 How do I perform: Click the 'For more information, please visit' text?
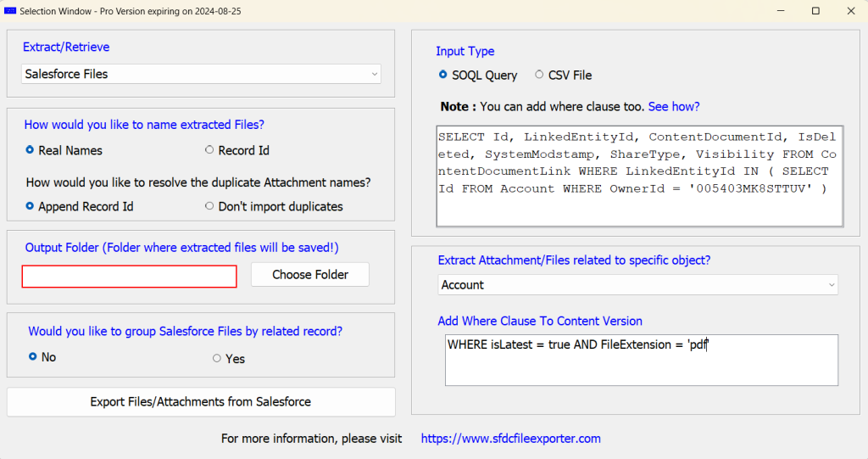[x=311, y=439]
